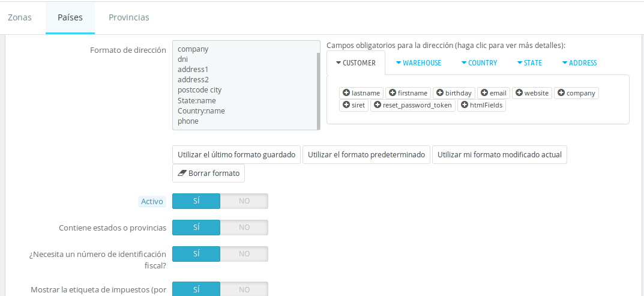Click 'postcode city' line in format box
This screenshot has width=644, height=296.
click(x=200, y=90)
